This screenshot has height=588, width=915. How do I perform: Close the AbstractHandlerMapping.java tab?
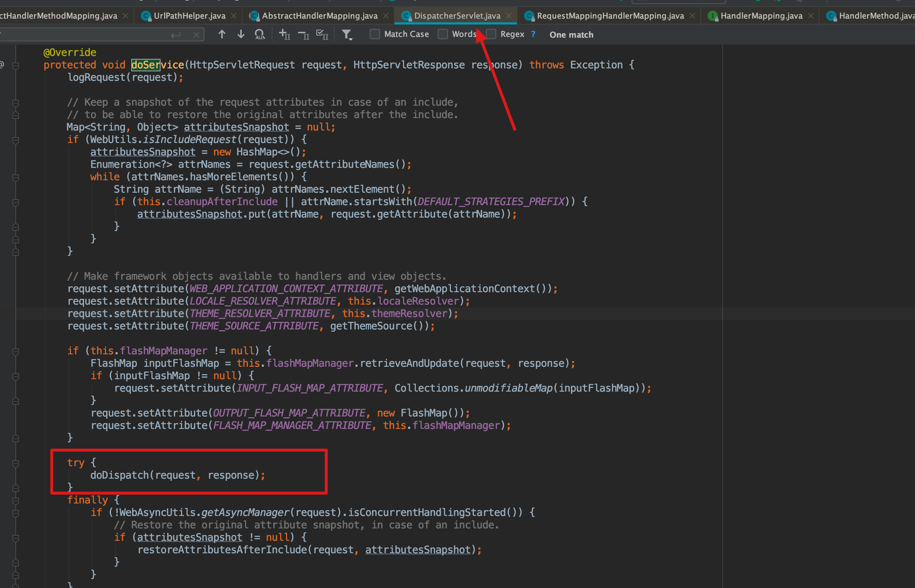click(x=386, y=16)
